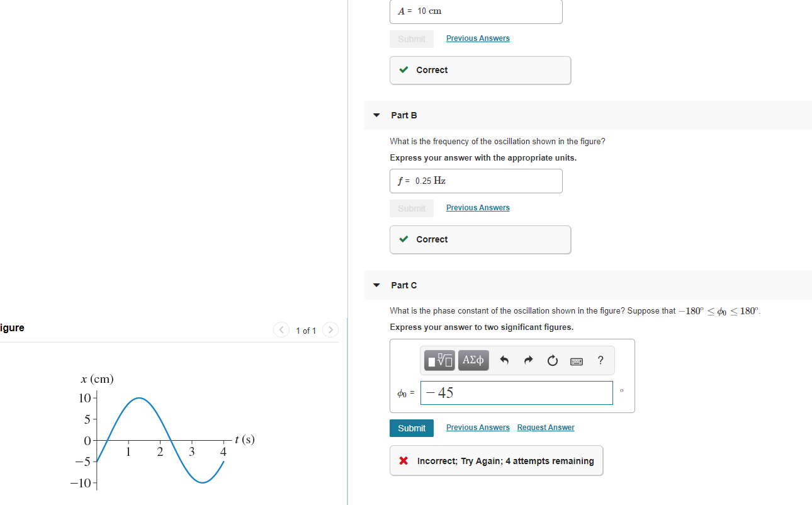The image size is (812, 505).
Task: Click the frequency field showing 0.25 Hz
Action: point(476,181)
